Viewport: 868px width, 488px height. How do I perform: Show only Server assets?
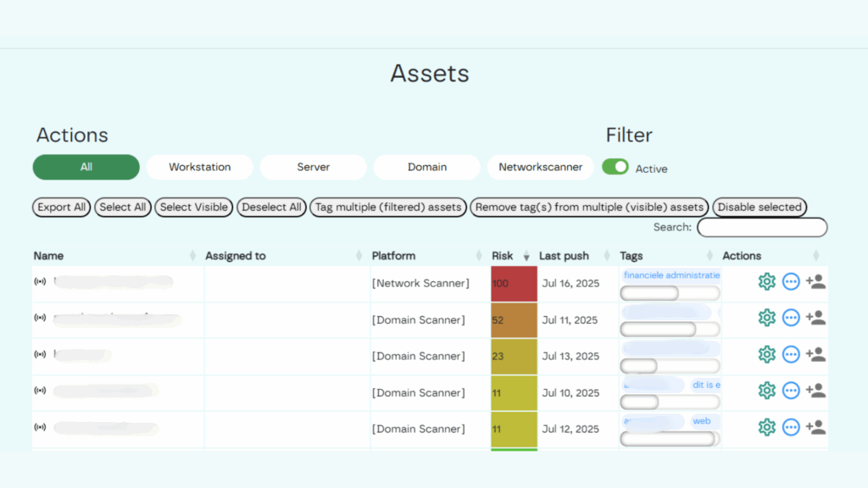click(x=313, y=167)
